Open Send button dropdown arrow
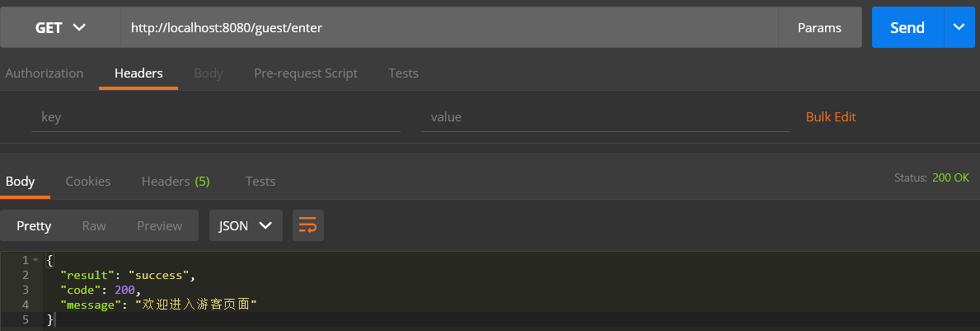 click(959, 27)
